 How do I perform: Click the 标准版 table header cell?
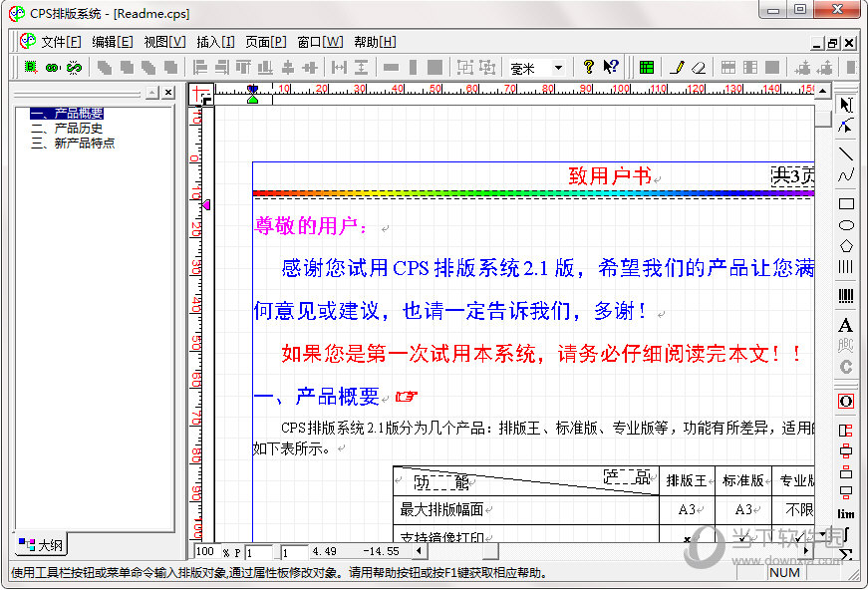(742, 480)
